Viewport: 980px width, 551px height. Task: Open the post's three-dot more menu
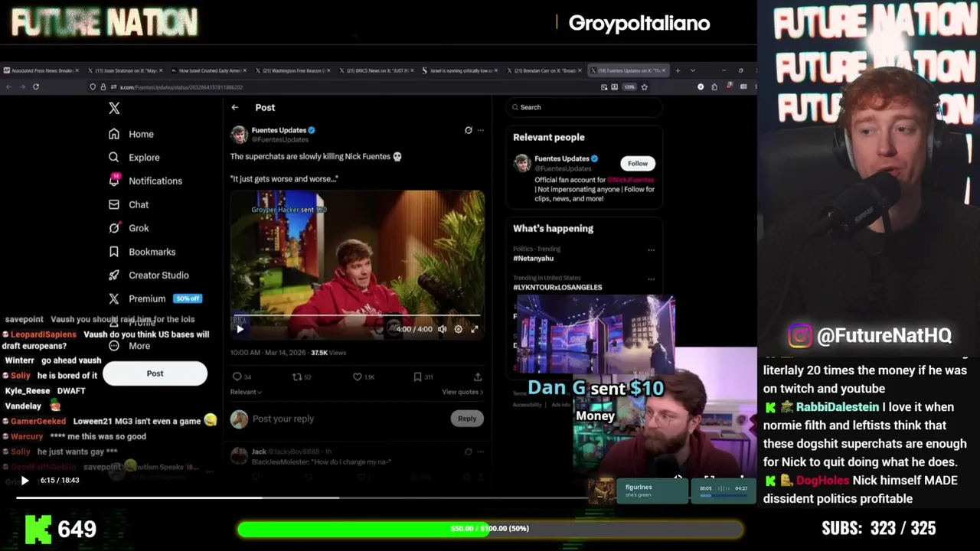click(481, 130)
